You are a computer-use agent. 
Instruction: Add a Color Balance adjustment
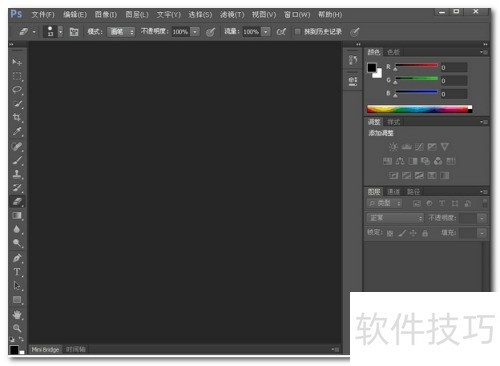(x=400, y=161)
